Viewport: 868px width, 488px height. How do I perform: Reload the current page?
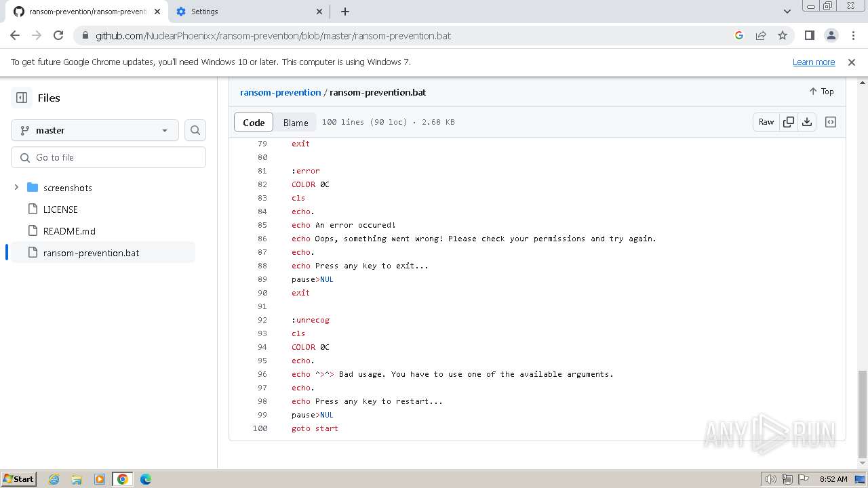[58, 35]
